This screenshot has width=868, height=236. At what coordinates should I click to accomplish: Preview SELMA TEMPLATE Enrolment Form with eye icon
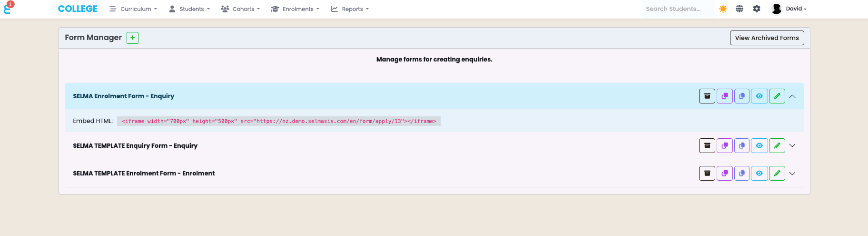click(759, 174)
